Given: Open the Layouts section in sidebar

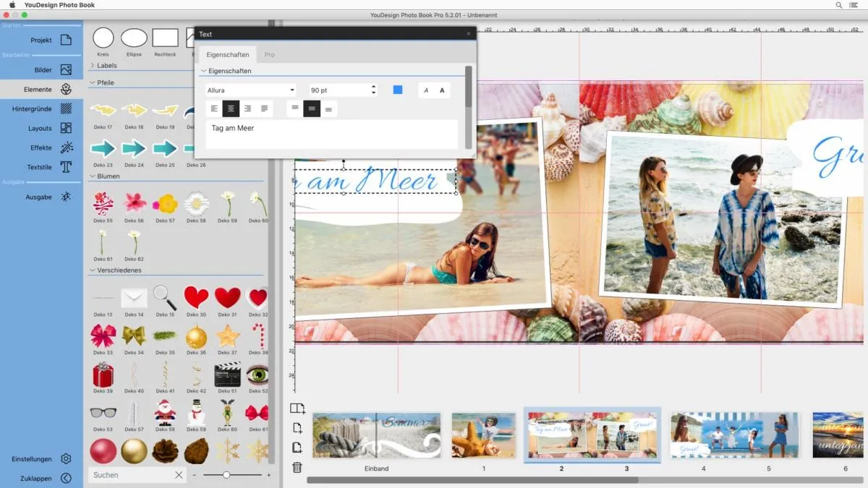Looking at the screenshot, I should coord(42,128).
